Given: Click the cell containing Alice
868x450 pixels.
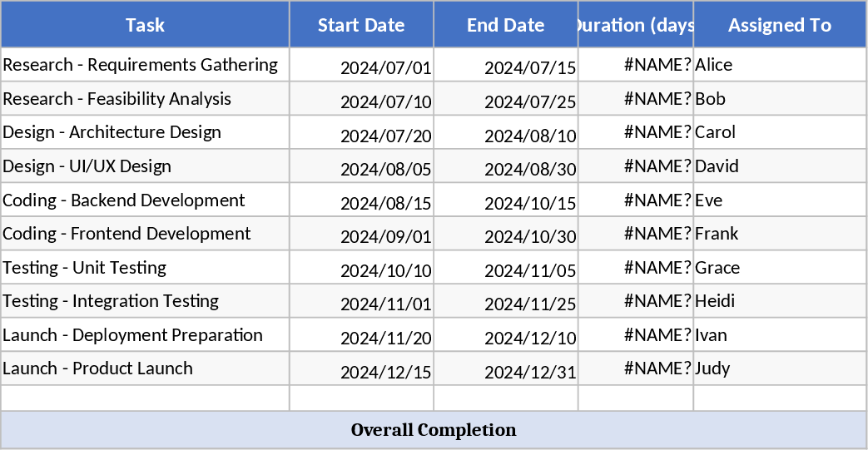Looking at the screenshot, I should [779, 65].
